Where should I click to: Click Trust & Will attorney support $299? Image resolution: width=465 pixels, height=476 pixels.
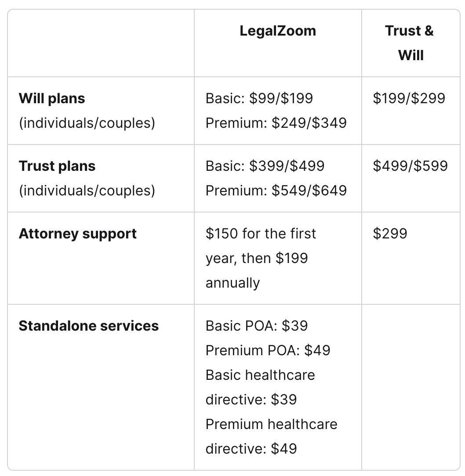(390, 234)
